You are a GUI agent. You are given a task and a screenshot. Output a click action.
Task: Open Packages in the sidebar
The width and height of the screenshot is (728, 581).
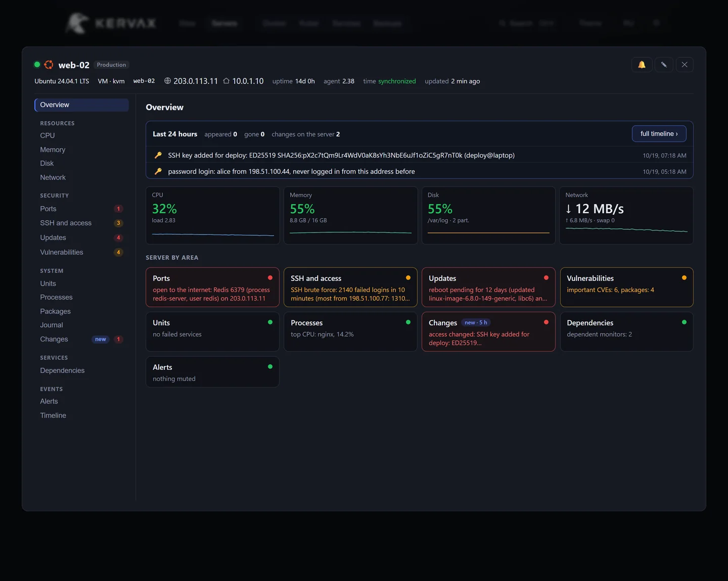(81, 311)
